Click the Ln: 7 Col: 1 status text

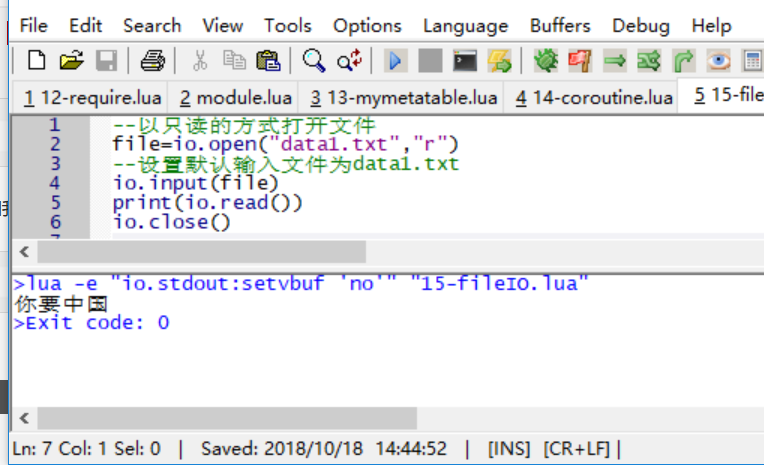87,449
